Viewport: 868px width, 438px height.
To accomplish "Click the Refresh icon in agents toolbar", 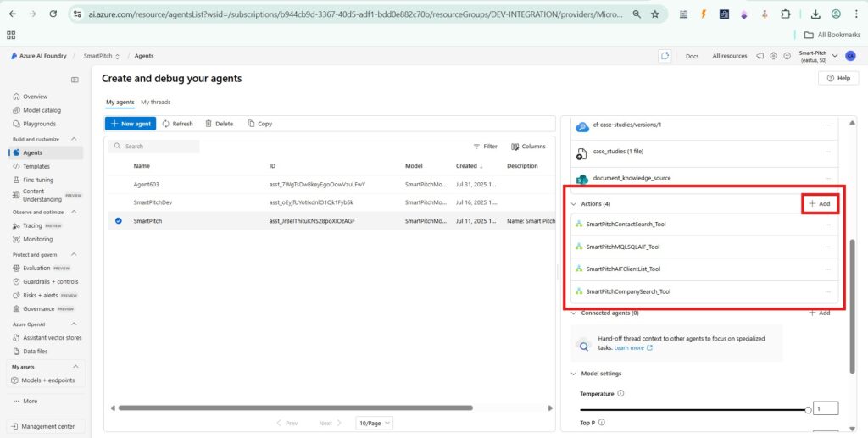I will click(x=166, y=124).
